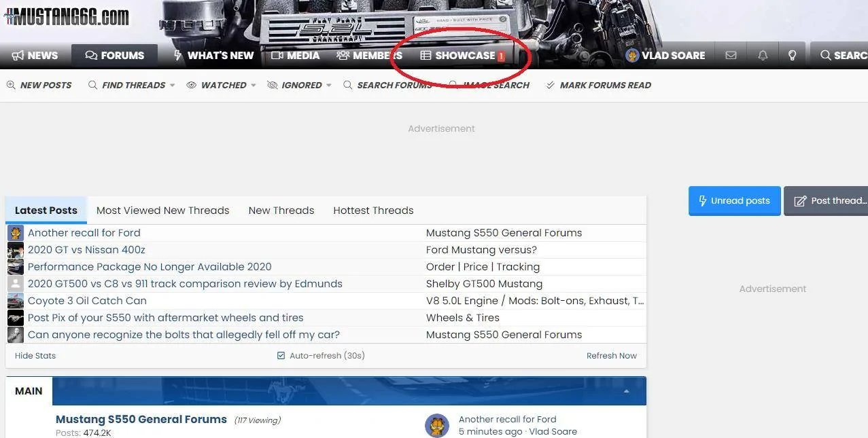Open Wheels & Tires forum link
Screen dimensions: 868x438
(463, 318)
